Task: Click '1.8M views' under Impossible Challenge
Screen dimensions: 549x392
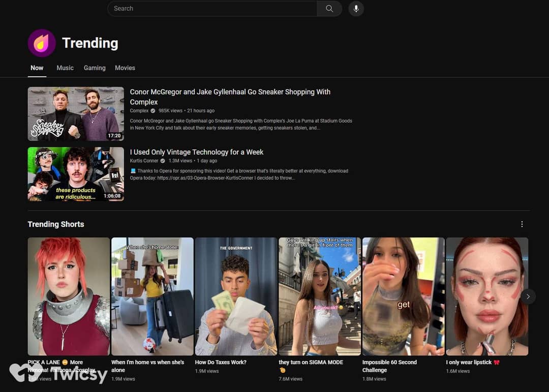Action: (x=374, y=379)
